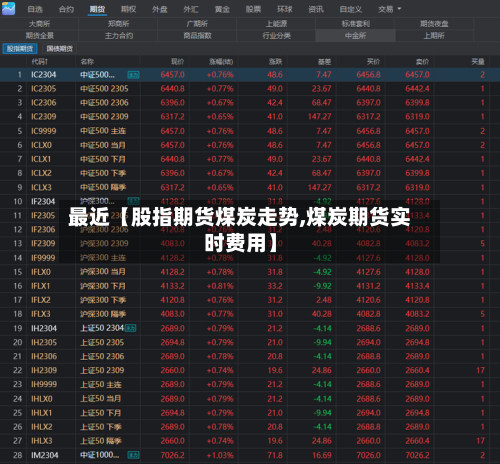Select the 上能源 exchange
The height and width of the screenshot is (464, 500).
click(x=276, y=24)
